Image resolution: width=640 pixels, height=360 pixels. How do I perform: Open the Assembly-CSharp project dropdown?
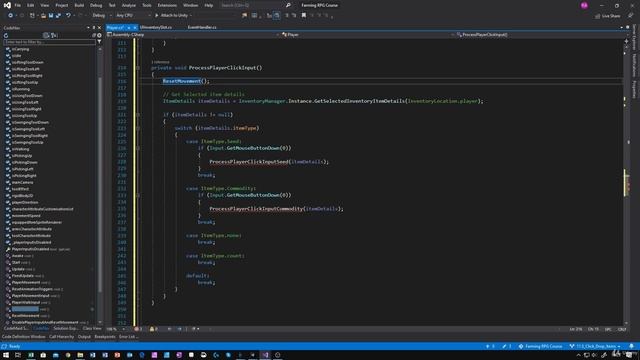[x=193, y=35]
